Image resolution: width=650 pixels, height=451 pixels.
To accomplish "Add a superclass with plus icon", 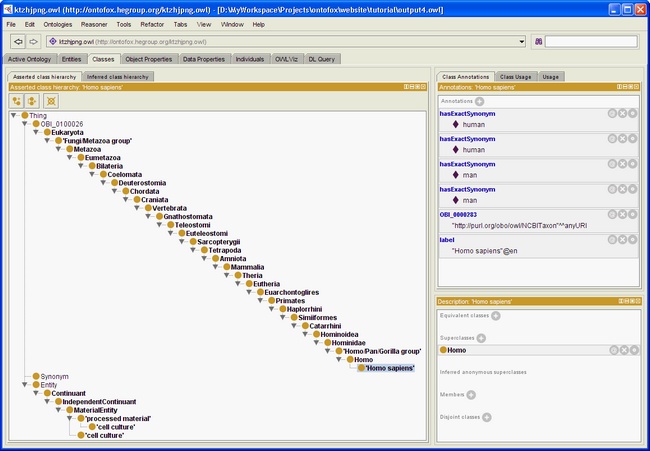I will pyautogui.click(x=481, y=338).
